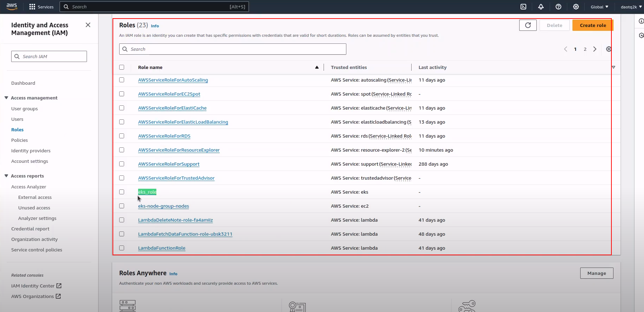This screenshot has height=312, width=644.
Task: Open the Services grid menu
Action: [x=41, y=7]
